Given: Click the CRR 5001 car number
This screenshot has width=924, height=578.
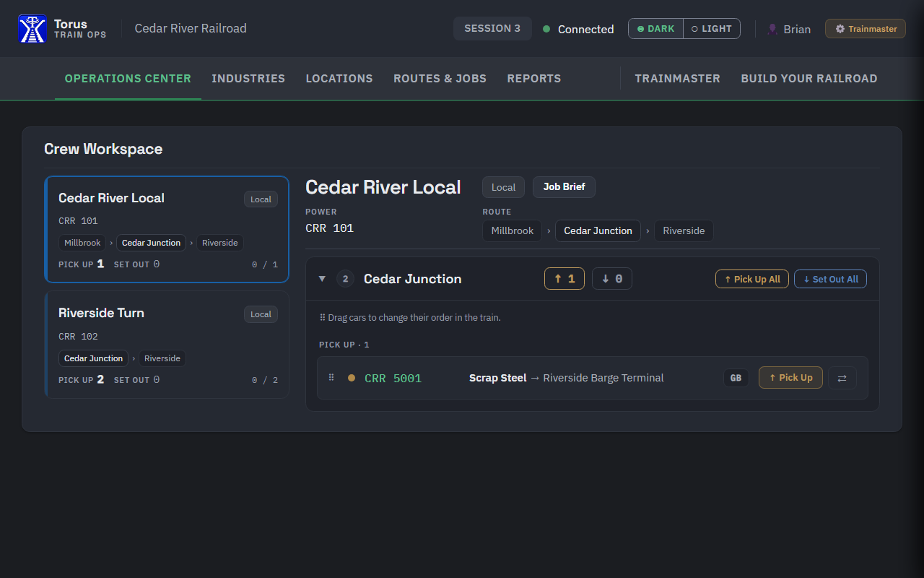Looking at the screenshot, I should click(x=393, y=378).
